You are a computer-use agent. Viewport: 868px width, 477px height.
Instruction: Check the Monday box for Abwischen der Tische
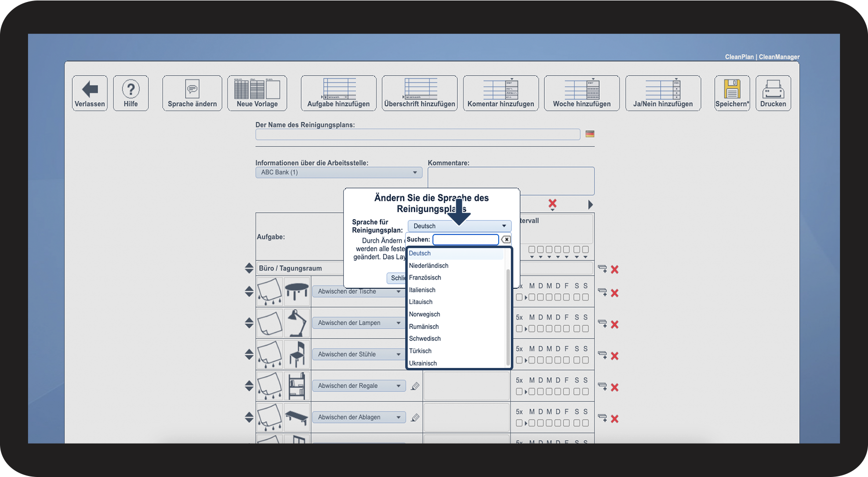[x=531, y=297]
